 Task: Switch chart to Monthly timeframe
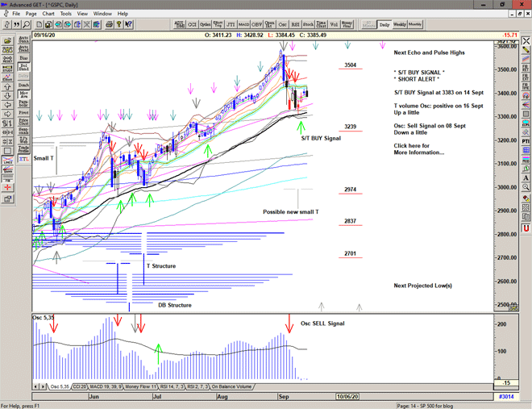(x=415, y=25)
